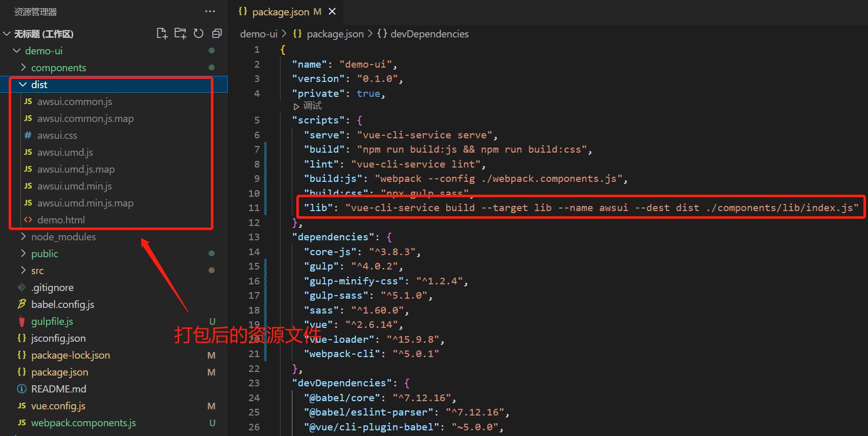Close the package.json editor tab
868x436 pixels.
click(332, 11)
